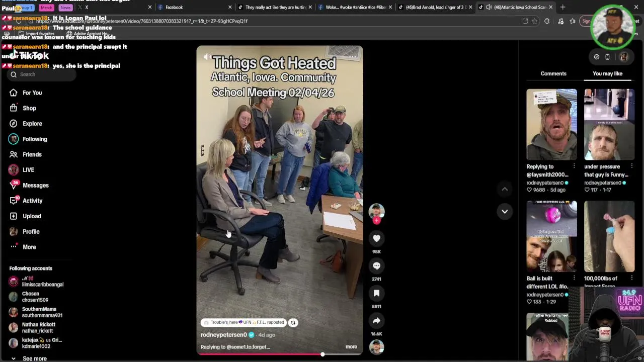Switch to the Comments tab

pyautogui.click(x=553, y=73)
